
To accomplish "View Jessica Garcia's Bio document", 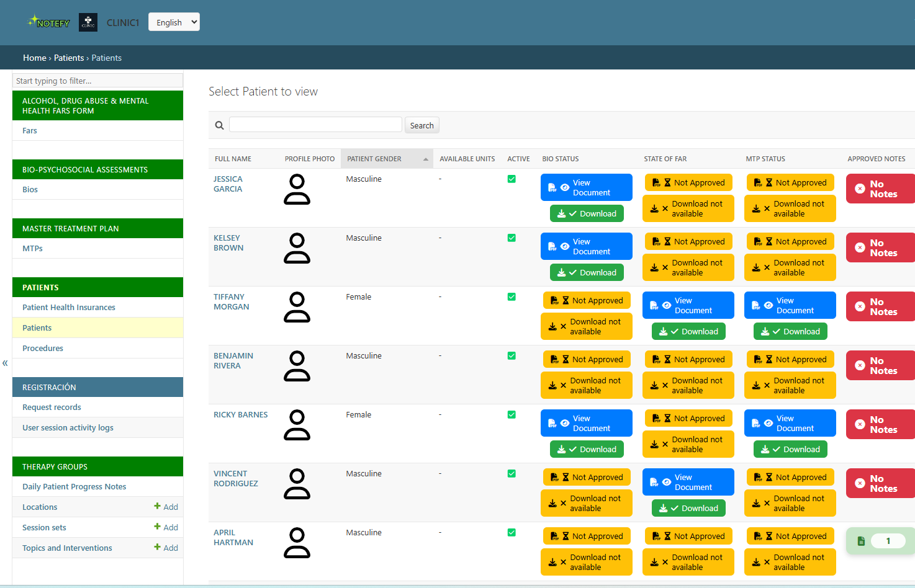I will click(587, 187).
